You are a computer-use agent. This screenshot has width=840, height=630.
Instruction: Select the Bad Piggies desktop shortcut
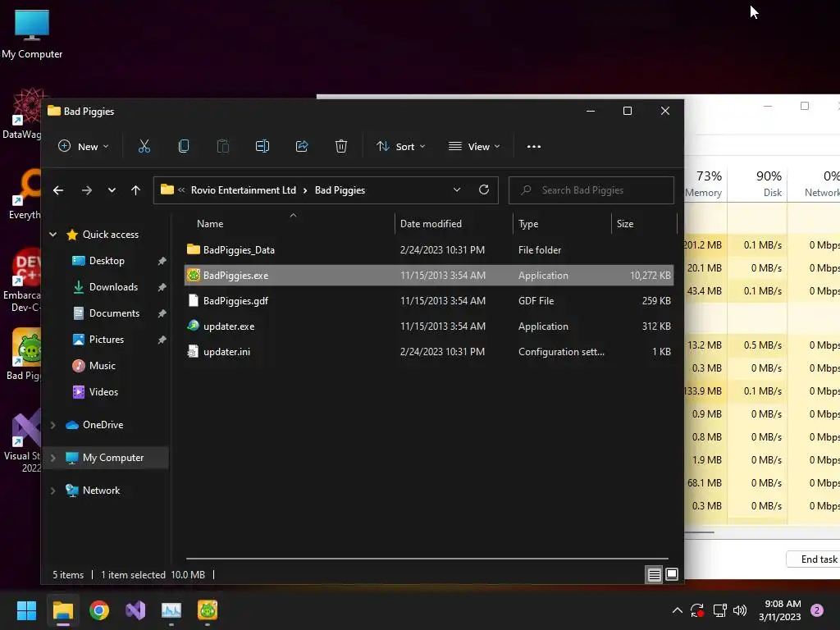click(x=24, y=354)
